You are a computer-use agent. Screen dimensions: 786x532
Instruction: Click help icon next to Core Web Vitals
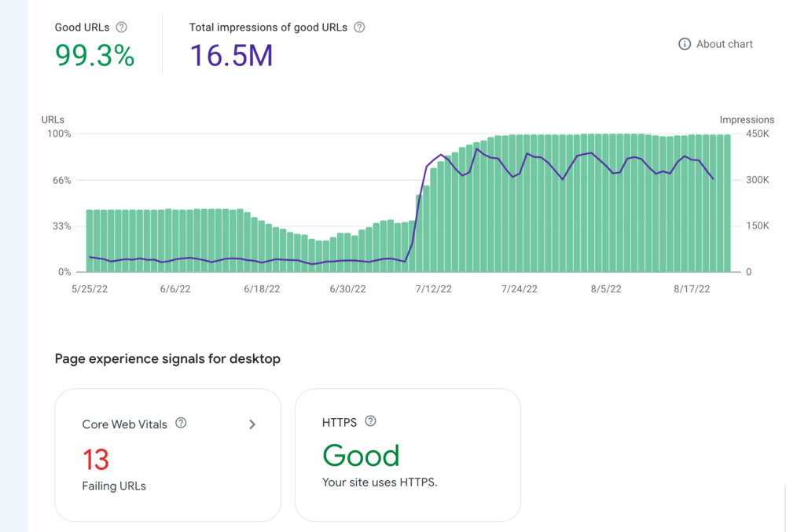click(181, 424)
